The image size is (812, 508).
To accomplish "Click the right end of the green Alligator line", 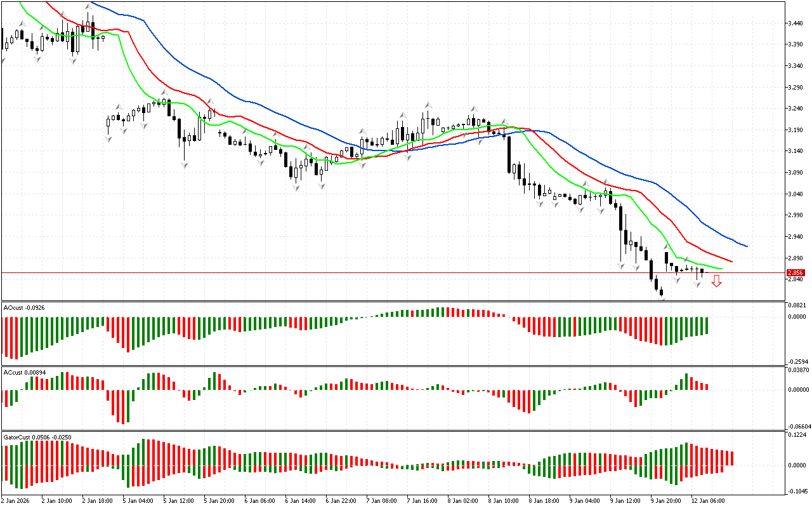I will click(721, 268).
